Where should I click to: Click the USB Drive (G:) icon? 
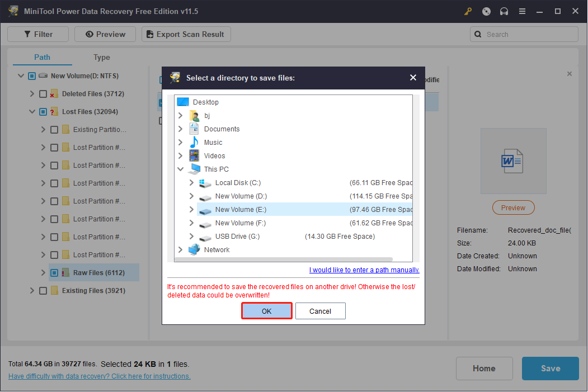[205, 237]
